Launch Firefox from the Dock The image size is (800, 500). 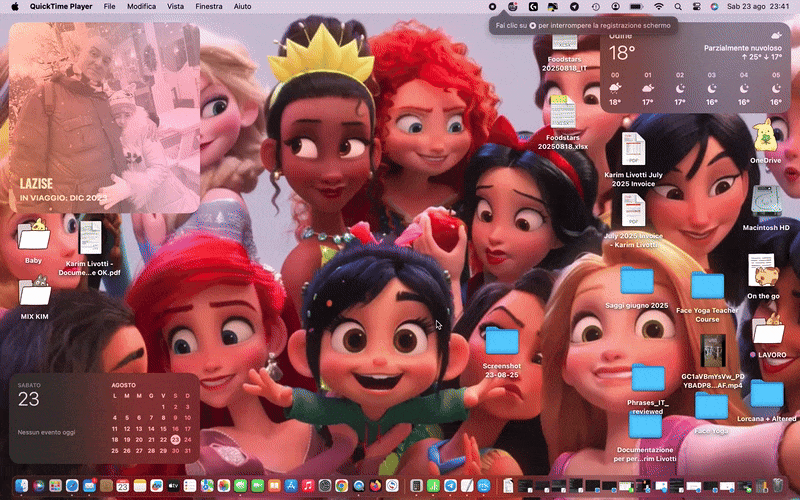[x=376, y=485]
